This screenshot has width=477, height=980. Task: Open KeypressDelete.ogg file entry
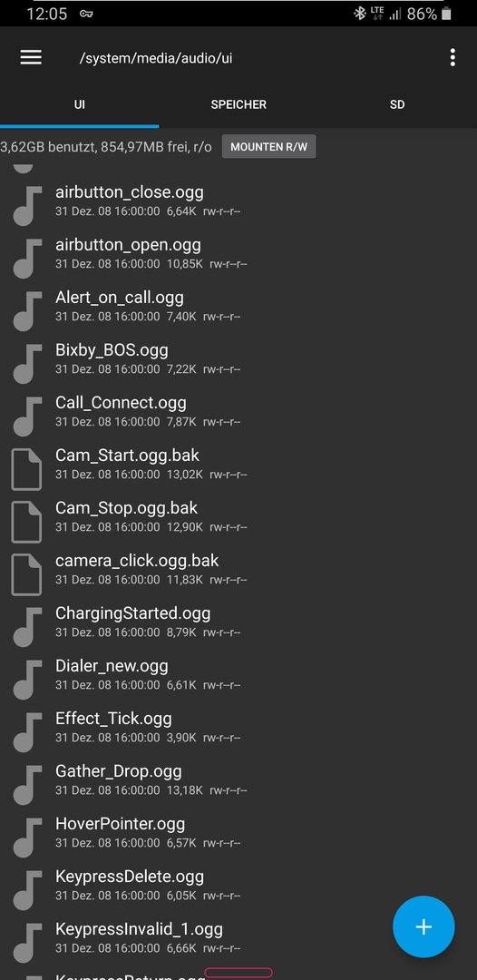[x=238, y=885]
